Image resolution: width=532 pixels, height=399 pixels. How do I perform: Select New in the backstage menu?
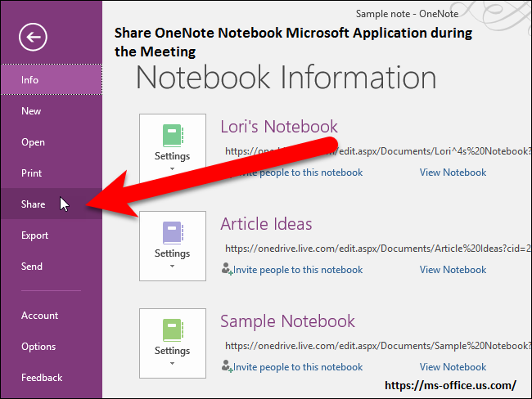click(52, 111)
